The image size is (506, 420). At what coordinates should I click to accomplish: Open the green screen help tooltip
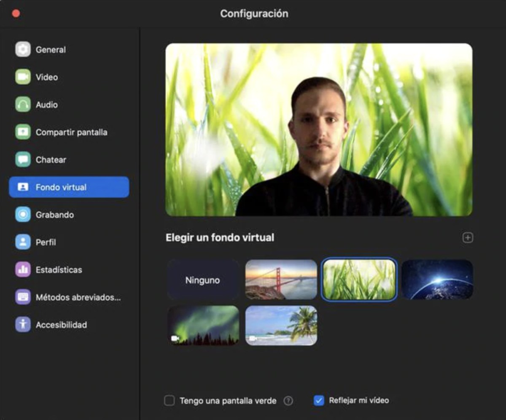(289, 401)
